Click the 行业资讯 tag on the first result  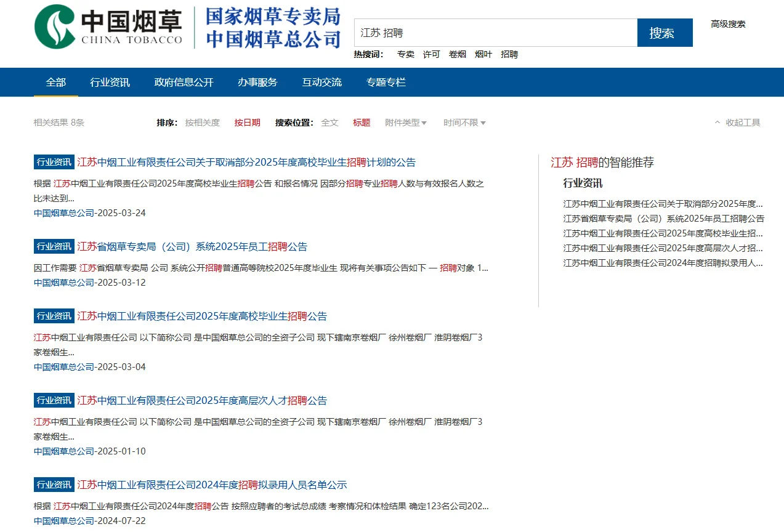pos(53,161)
